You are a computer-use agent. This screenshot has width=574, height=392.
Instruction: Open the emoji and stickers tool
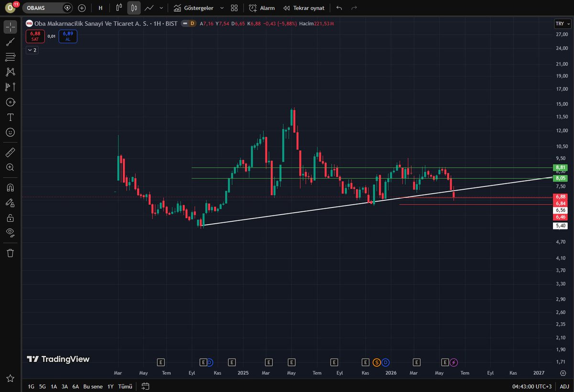(10, 132)
